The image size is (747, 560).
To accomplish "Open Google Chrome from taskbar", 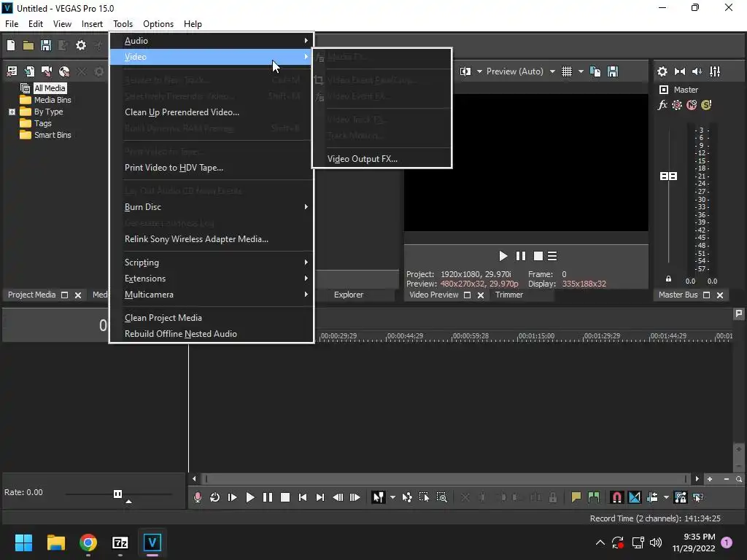I will pos(88,542).
